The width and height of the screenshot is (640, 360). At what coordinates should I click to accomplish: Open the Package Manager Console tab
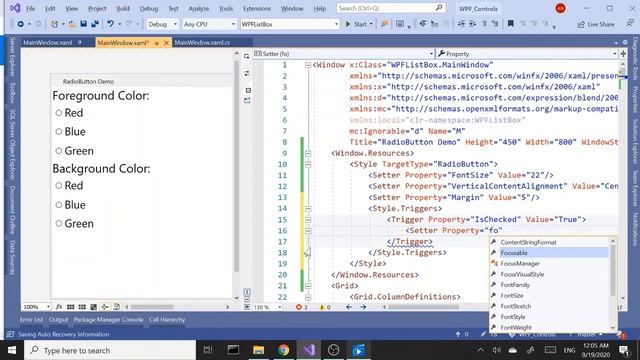[x=109, y=320]
